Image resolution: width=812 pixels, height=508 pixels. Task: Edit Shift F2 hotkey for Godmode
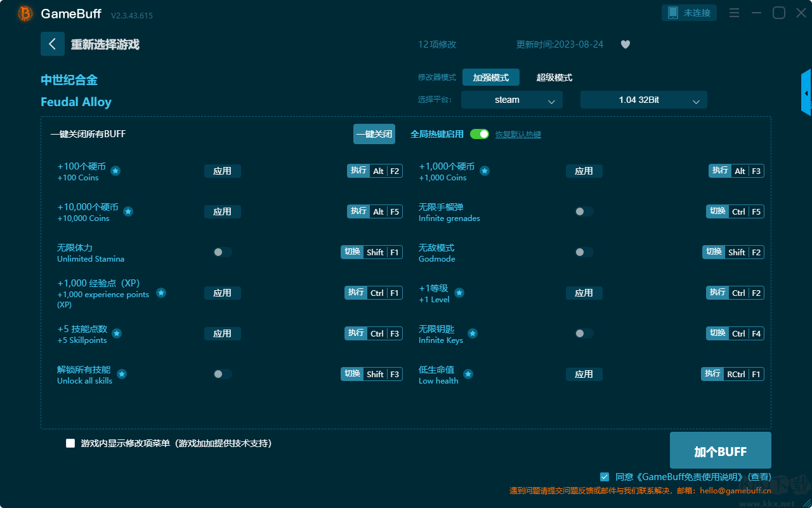[x=733, y=252]
